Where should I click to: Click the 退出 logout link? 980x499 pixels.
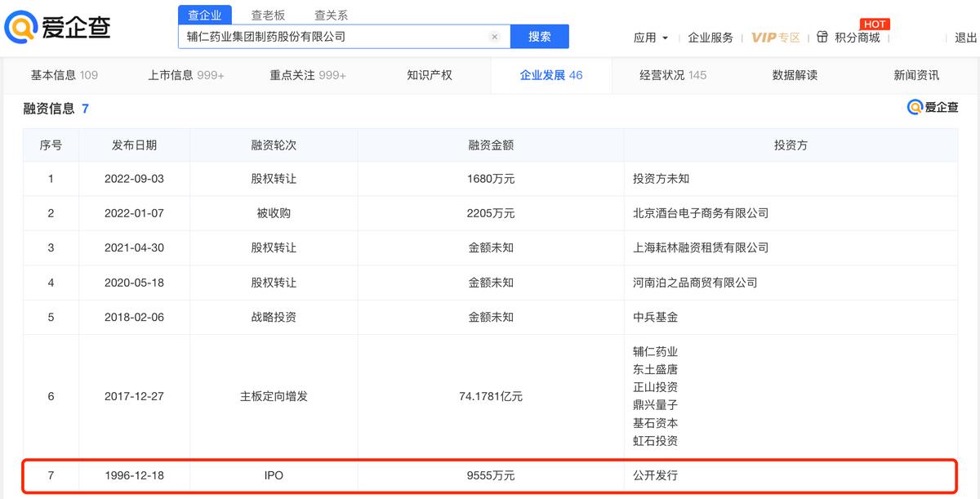966,38
